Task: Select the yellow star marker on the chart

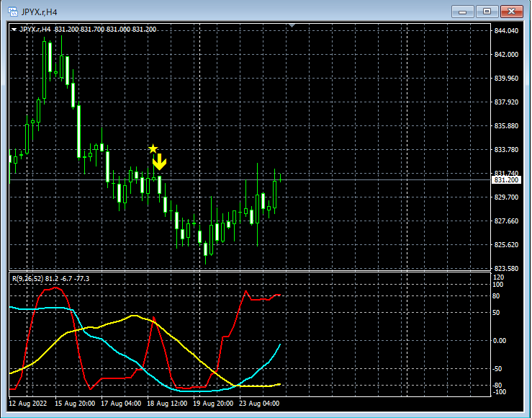Action: click(153, 148)
